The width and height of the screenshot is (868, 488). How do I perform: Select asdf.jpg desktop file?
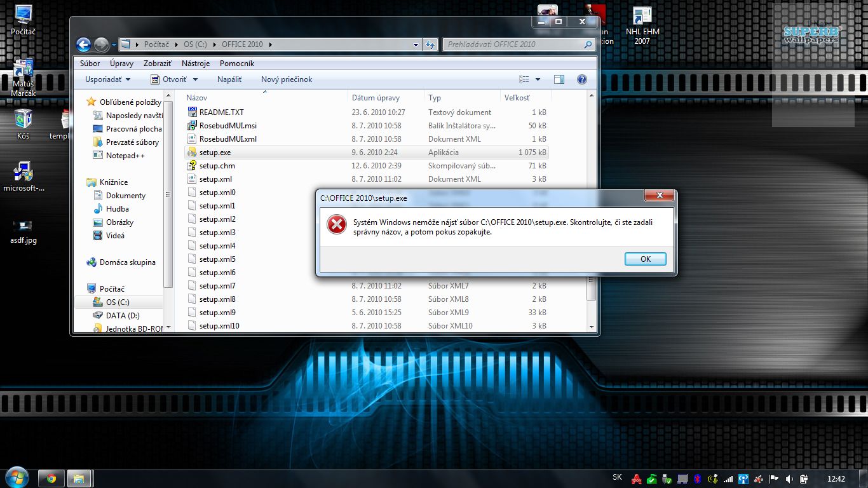(x=24, y=231)
